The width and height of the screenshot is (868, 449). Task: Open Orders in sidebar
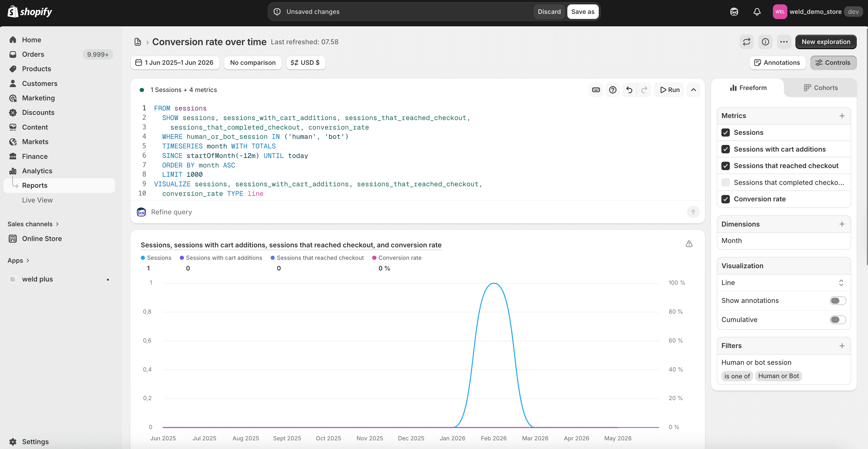(x=59, y=54)
